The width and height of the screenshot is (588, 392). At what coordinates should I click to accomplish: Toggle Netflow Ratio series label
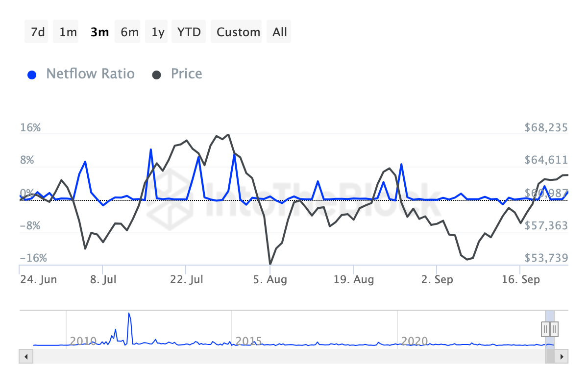pyautogui.click(x=90, y=74)
